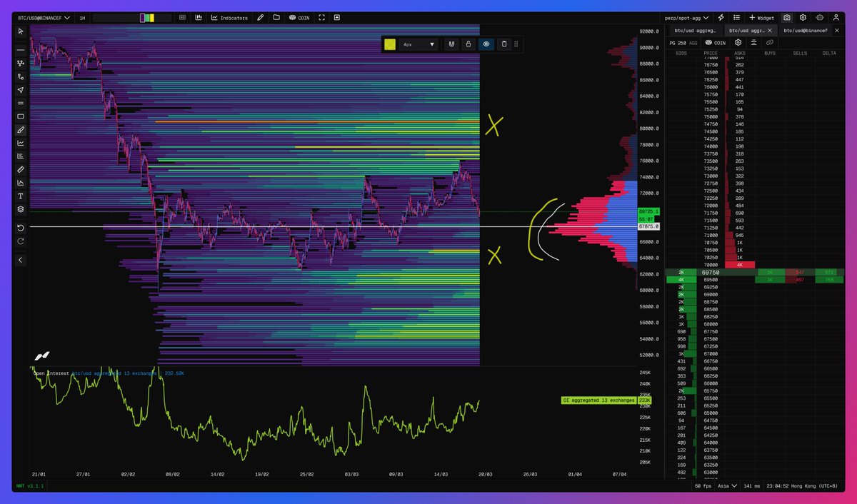
Task: Click the pencil edit icon in top bar
Action: click(261, 17)
